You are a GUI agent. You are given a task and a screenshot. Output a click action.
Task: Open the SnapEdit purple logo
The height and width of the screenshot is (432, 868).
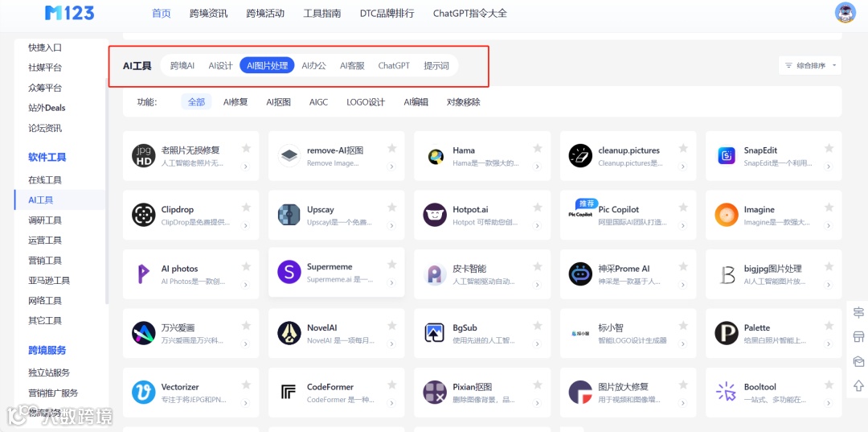pyautogui.click(x=727, y=155)
